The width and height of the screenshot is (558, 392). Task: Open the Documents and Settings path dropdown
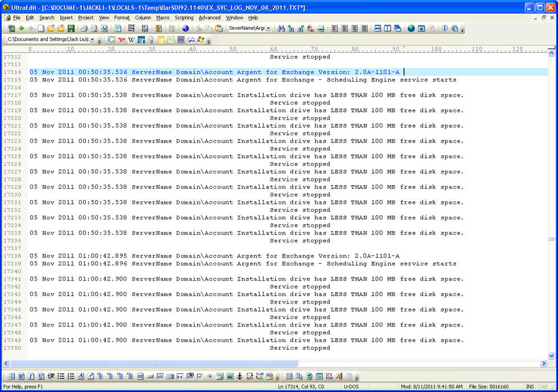[x=92, y=40]
